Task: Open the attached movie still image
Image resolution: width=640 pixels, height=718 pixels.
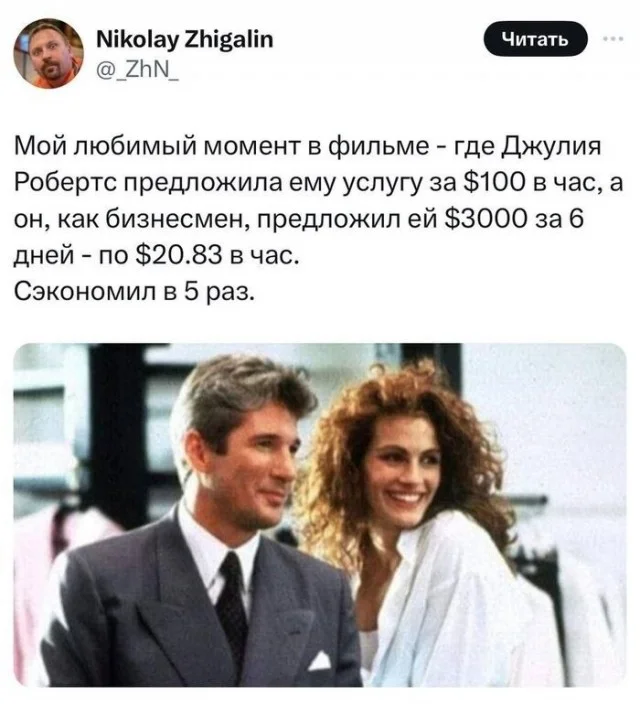Action: click(x=320, y=515)
